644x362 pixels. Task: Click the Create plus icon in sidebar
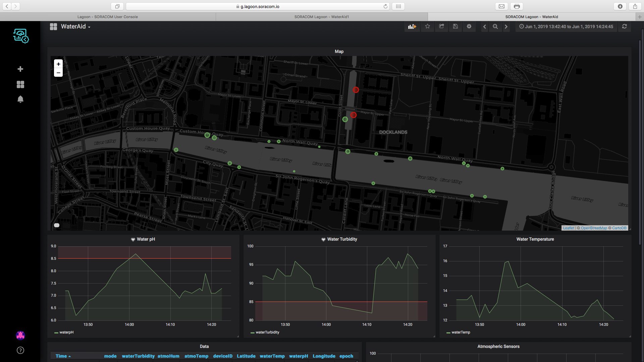pos(20,69)
